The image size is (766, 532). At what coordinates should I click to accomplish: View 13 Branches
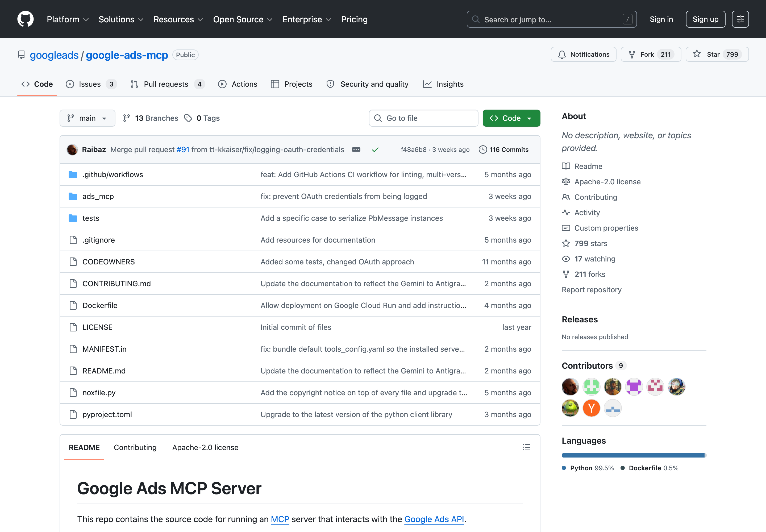pyautogui.click(x=151, y=118)
